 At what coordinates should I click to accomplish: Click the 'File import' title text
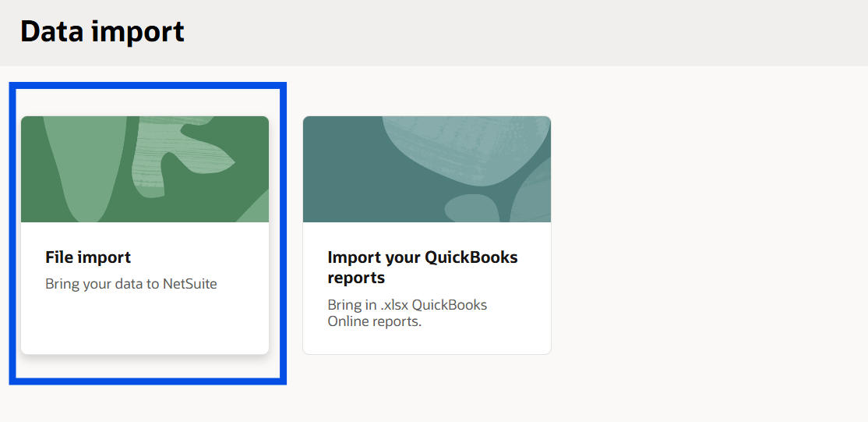pyautogui.click(x=88, y=257)
